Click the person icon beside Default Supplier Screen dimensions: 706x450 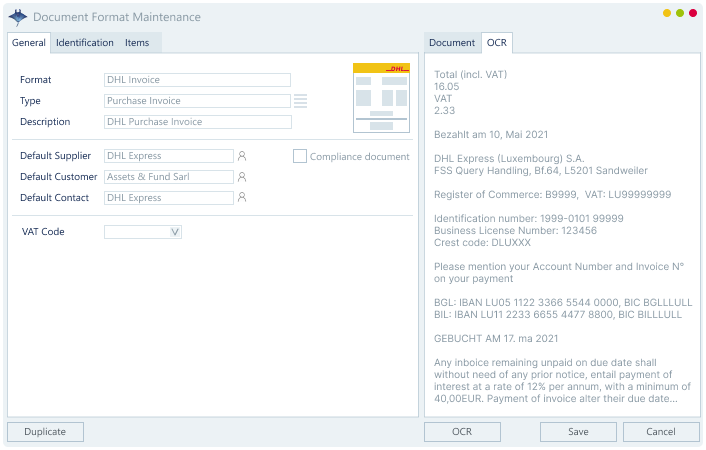tap(242, 156)
